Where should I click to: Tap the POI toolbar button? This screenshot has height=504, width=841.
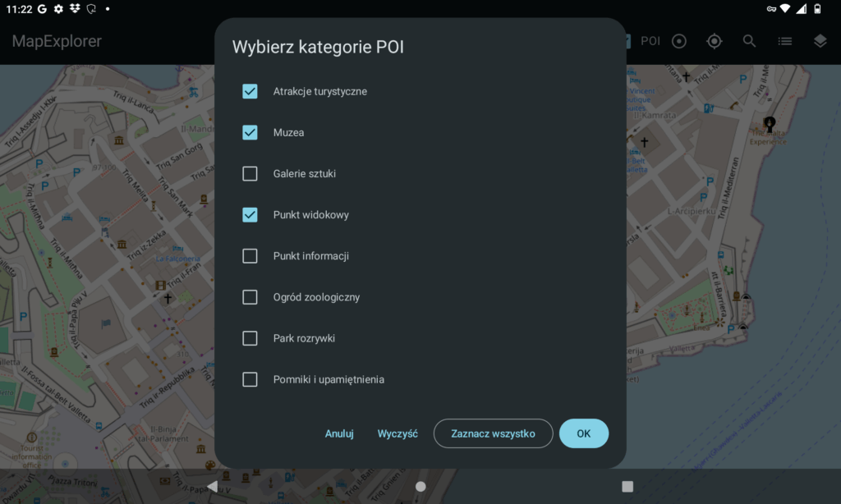(650, 41)
